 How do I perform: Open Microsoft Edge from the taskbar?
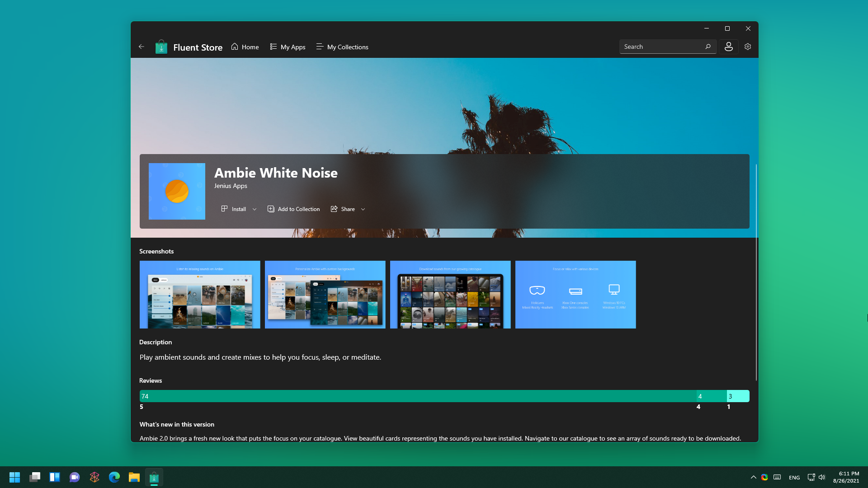(x=114, y=477)
